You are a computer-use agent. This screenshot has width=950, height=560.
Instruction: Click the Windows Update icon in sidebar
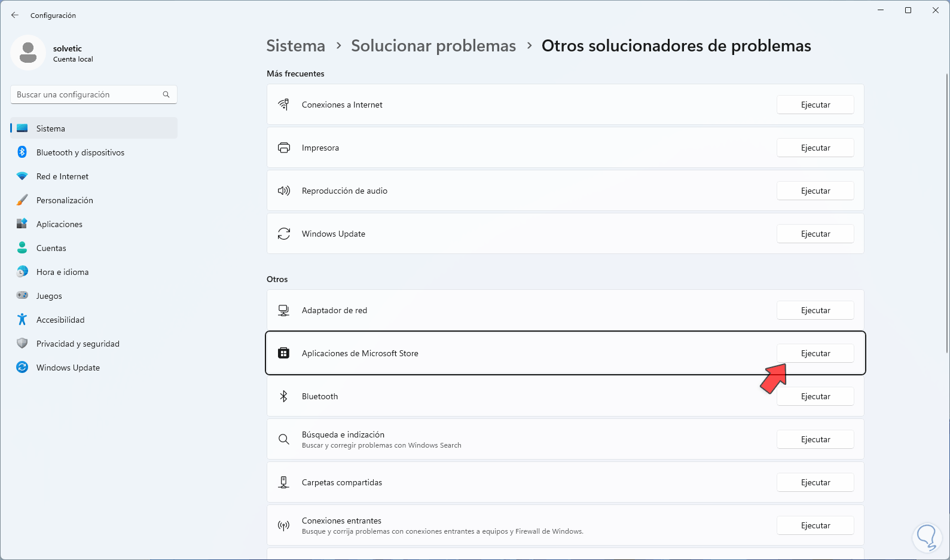click(x=22, y=368)
